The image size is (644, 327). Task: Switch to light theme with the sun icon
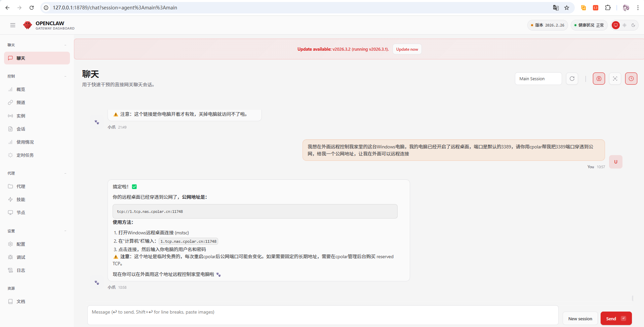624,25
